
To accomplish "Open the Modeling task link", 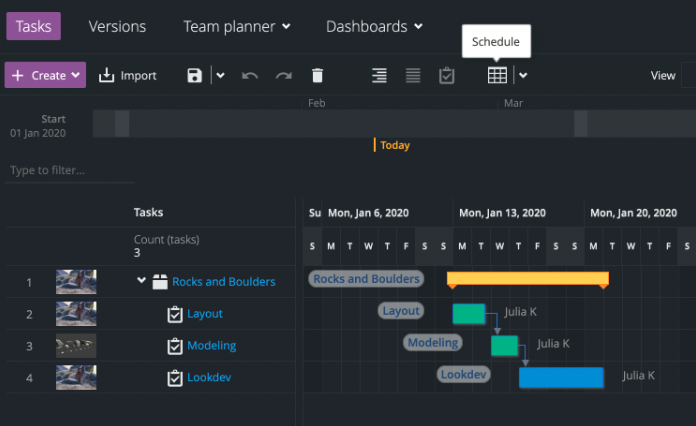I will [x=212, y=346].
